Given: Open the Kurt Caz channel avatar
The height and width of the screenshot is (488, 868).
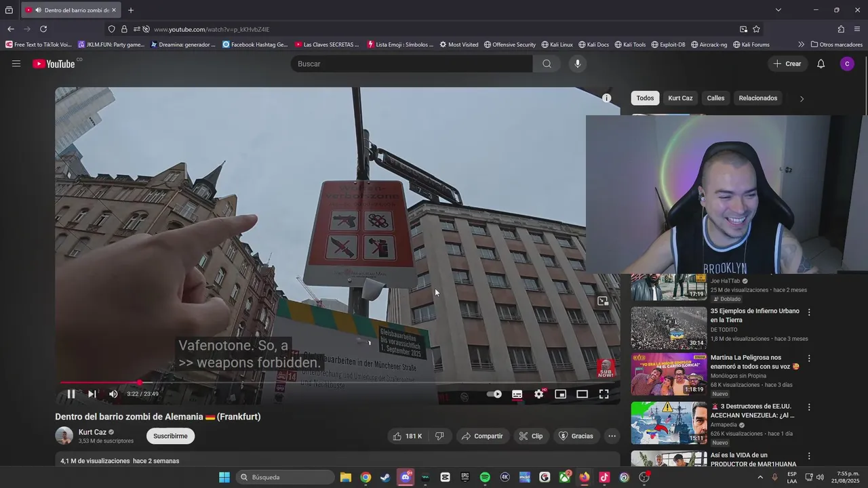Looking at the screenshot, I should 64,436.
